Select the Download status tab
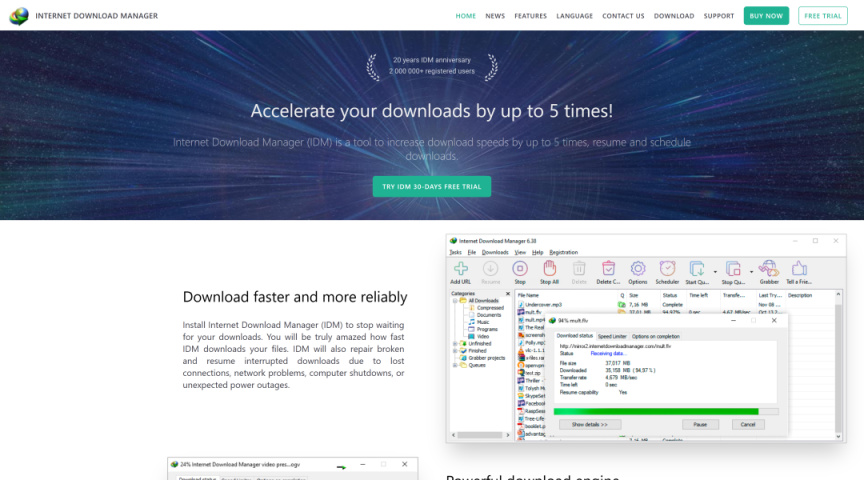Image resolution: width=864 pixels, height=480 pixels. click(x=574, y=336)
